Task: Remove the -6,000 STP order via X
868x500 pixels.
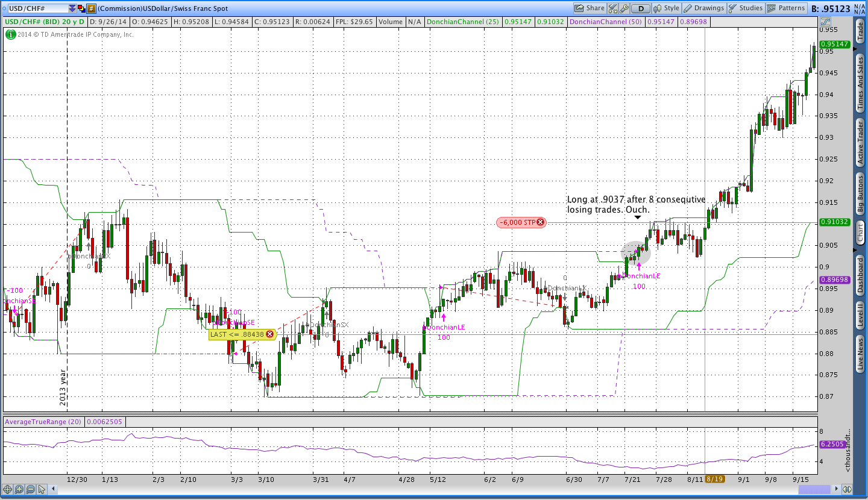Action: pos(540,222)
